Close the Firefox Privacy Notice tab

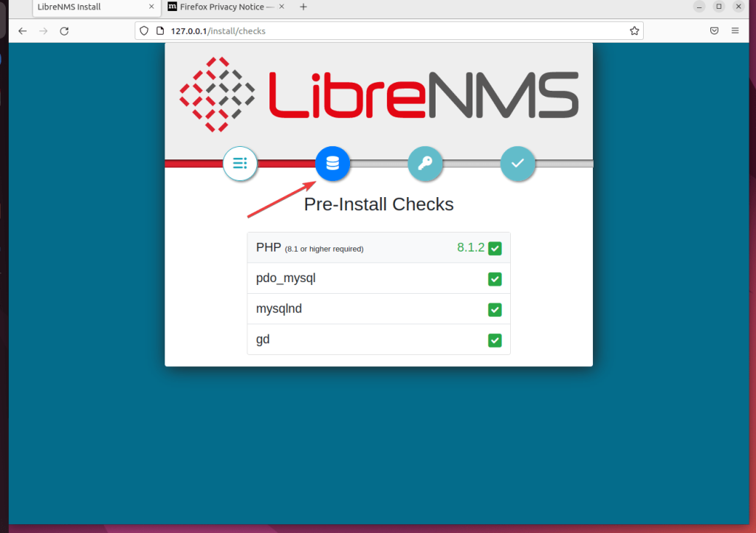281,7
